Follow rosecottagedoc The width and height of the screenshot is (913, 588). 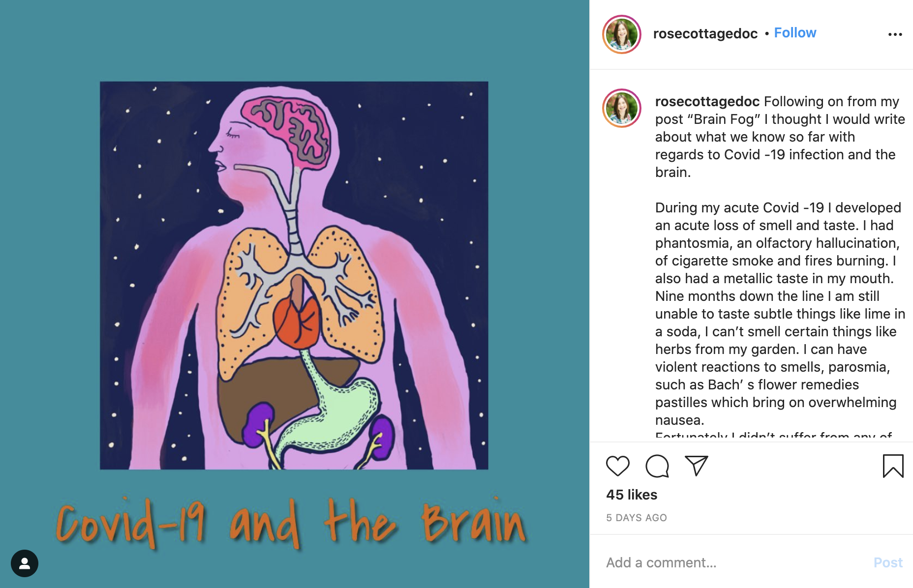click(x=795, y=33)
